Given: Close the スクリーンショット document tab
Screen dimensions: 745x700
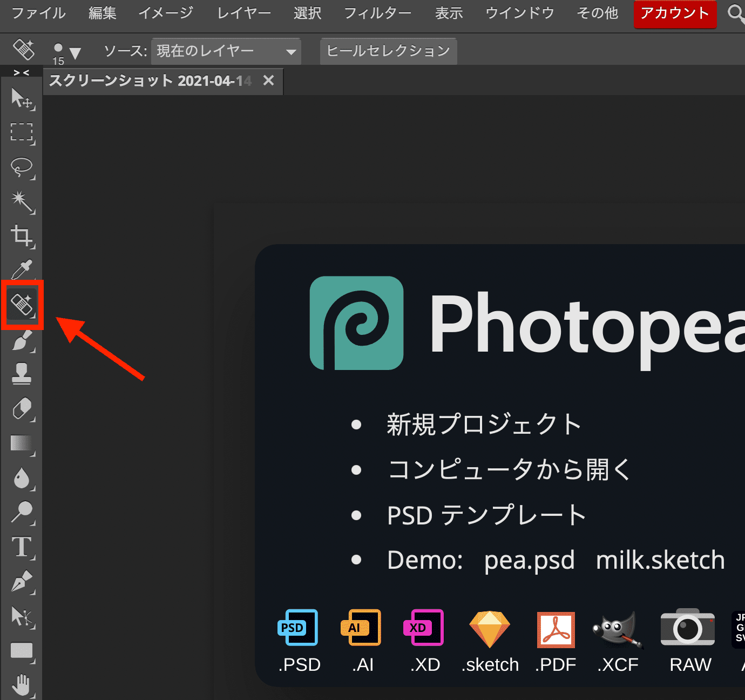Looking at the screenshot, I should (x=268, y=80).
